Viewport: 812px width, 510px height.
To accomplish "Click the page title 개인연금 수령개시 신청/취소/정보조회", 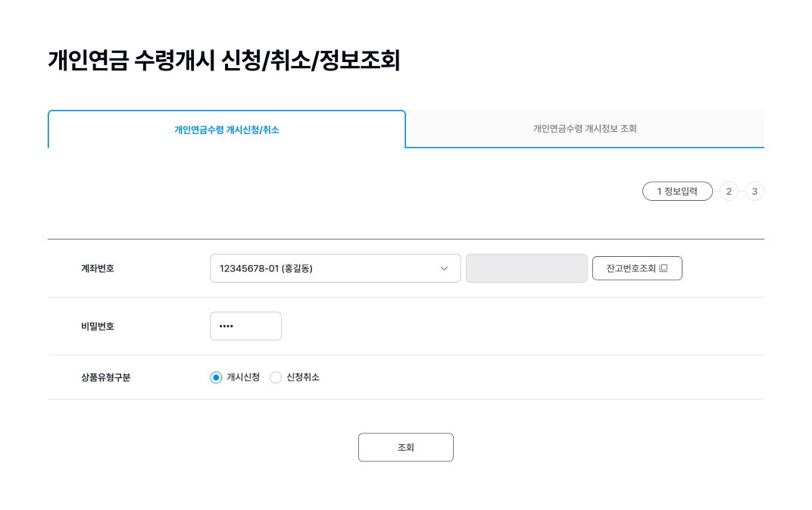I will (x=224, y=60).
